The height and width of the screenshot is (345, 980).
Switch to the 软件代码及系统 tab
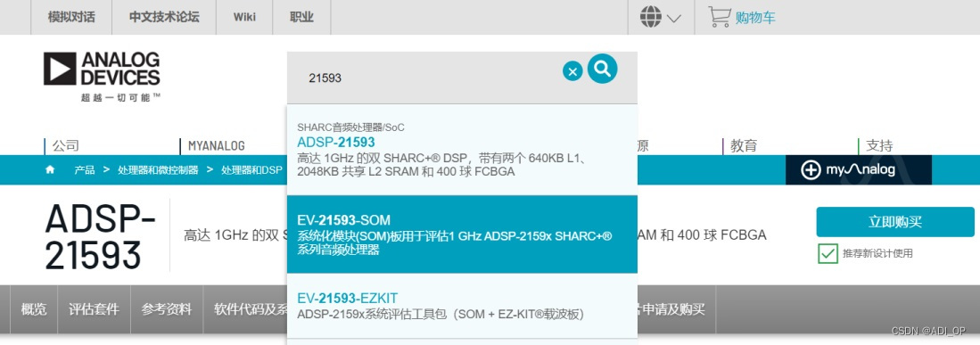click(250, 308)
